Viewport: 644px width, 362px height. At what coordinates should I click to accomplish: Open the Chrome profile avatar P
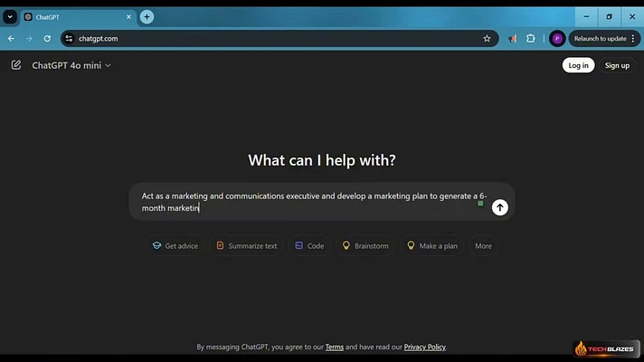point(557,39)
